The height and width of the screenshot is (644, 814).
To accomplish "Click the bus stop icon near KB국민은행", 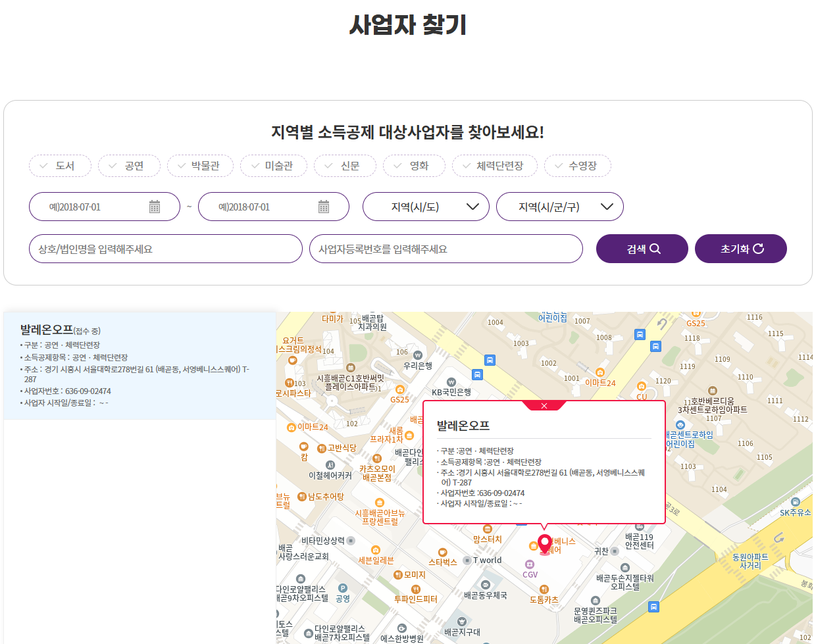I will pyautogui.click(x=476, y=375).
